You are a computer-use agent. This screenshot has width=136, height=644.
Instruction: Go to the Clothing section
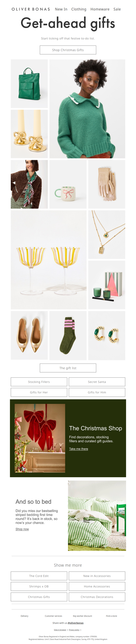(x=79, y=9)
